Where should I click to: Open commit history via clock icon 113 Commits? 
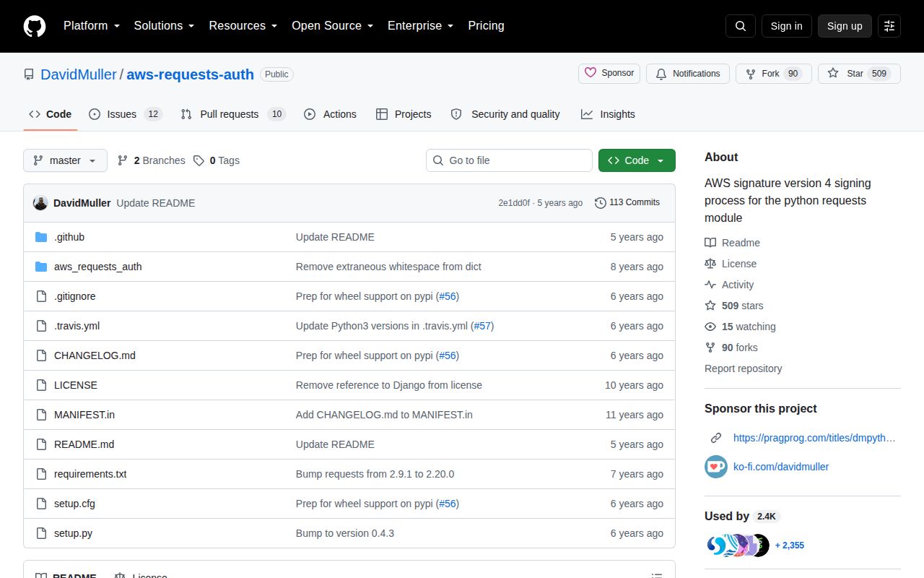(627, 202)
